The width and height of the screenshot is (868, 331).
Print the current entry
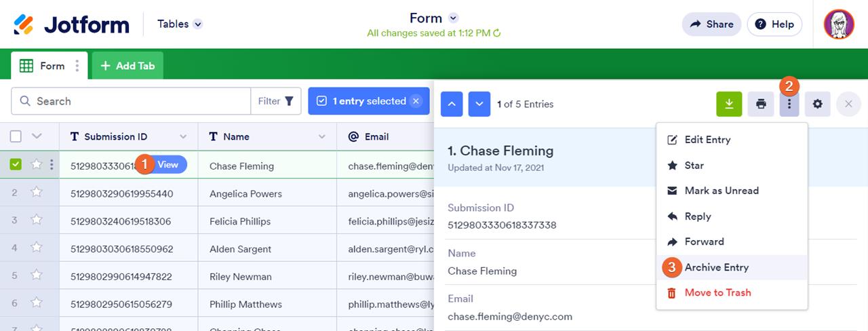(x=761, y=104)
